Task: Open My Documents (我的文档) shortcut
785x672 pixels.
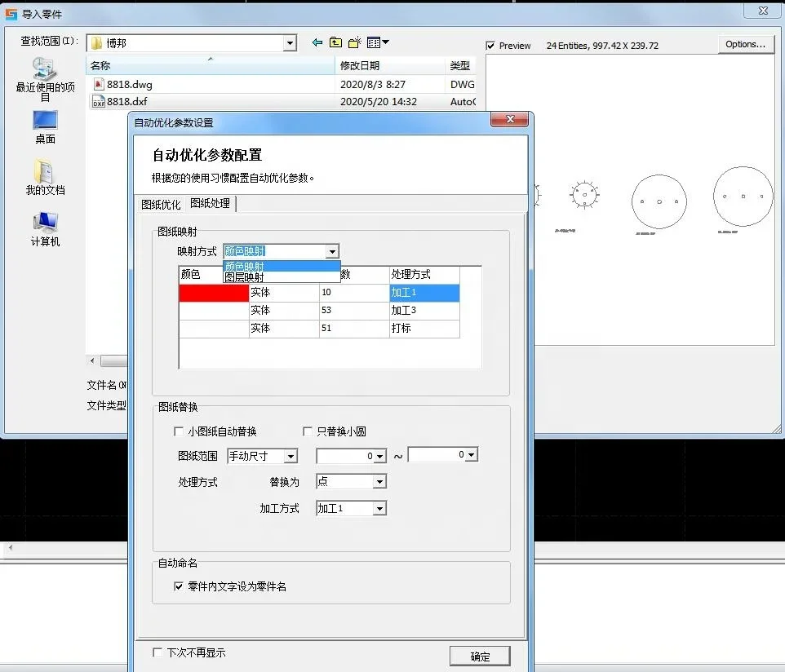Action: pos(45,178)
